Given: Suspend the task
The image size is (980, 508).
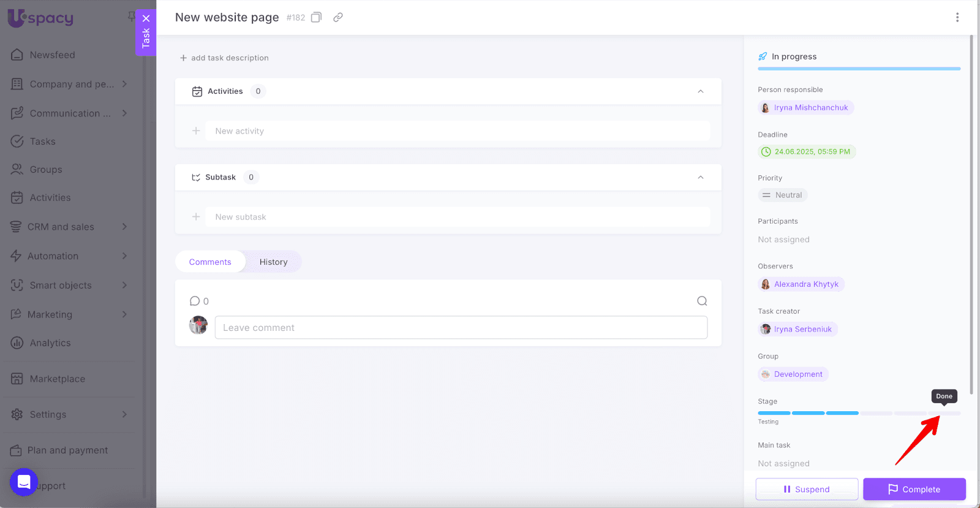Looking at the screenshot, I should click(x=806, y=489).
